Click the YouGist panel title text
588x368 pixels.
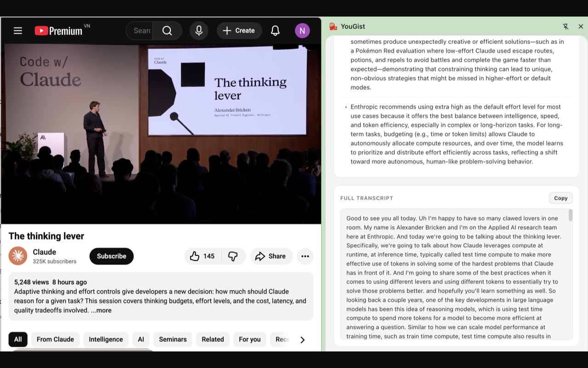pos(353,27)
